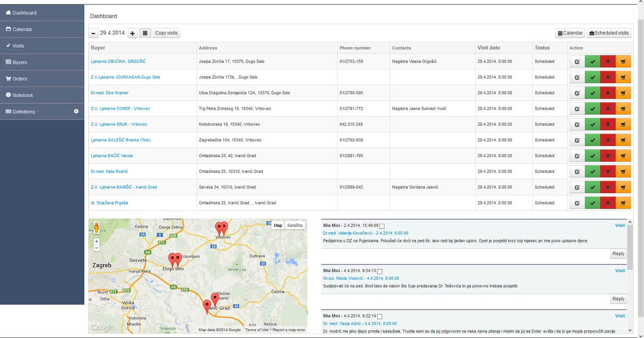
Task: Cancel visit for Ljekarna OBUĆINA, GRGOŠIĆ
Action: click(608, 62)
